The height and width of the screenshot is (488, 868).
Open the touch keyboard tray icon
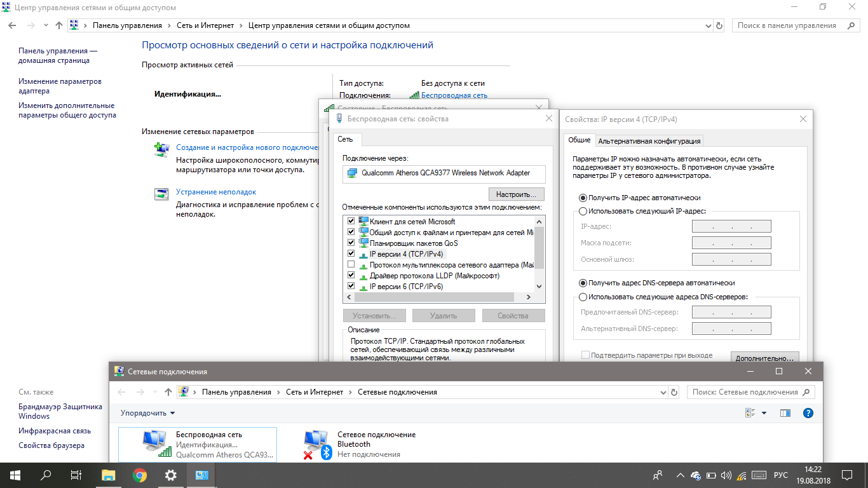click(x=757, y=475)
